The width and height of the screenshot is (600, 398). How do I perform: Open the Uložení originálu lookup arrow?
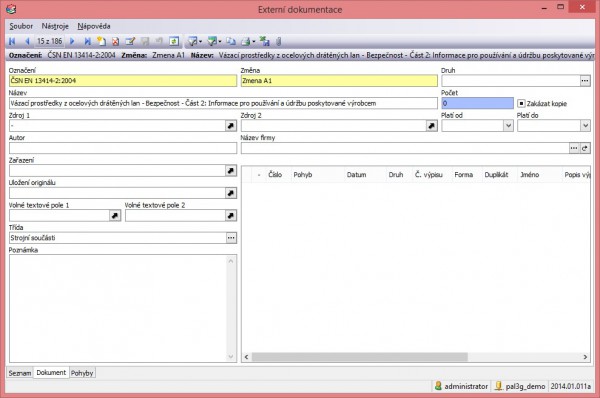point(231,193)
